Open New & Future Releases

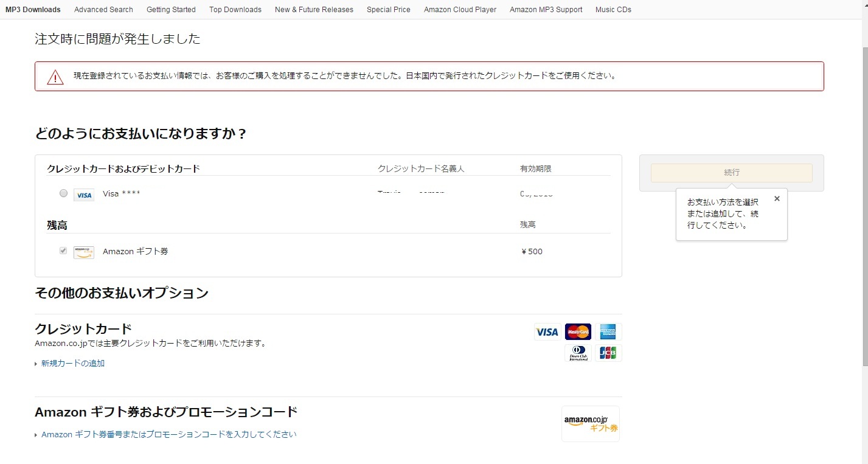coord(314,10)
